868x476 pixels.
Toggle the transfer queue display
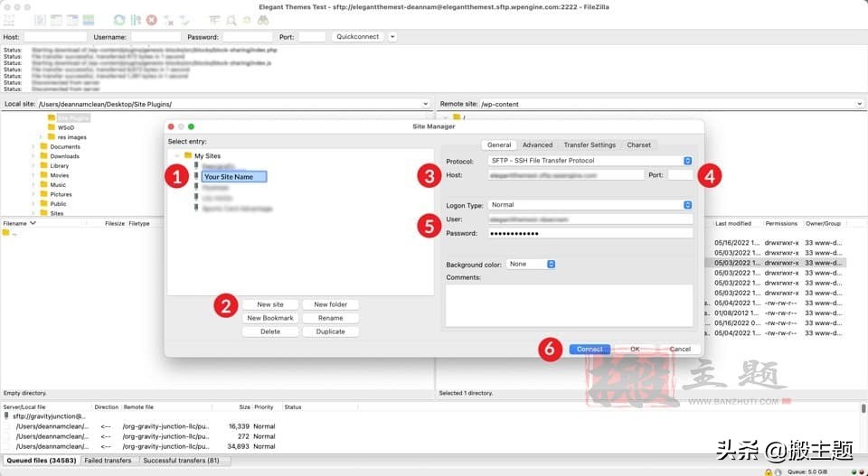(88, 19)
